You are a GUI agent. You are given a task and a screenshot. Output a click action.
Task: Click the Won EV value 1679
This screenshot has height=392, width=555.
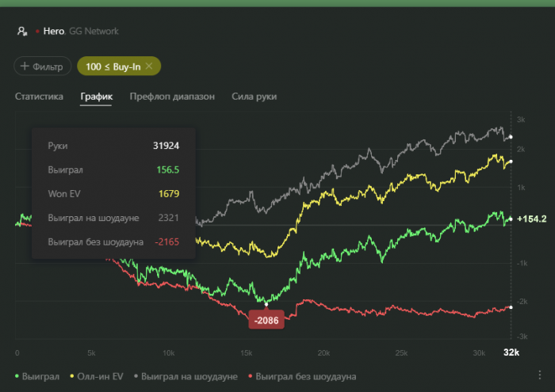click(169, 194)
